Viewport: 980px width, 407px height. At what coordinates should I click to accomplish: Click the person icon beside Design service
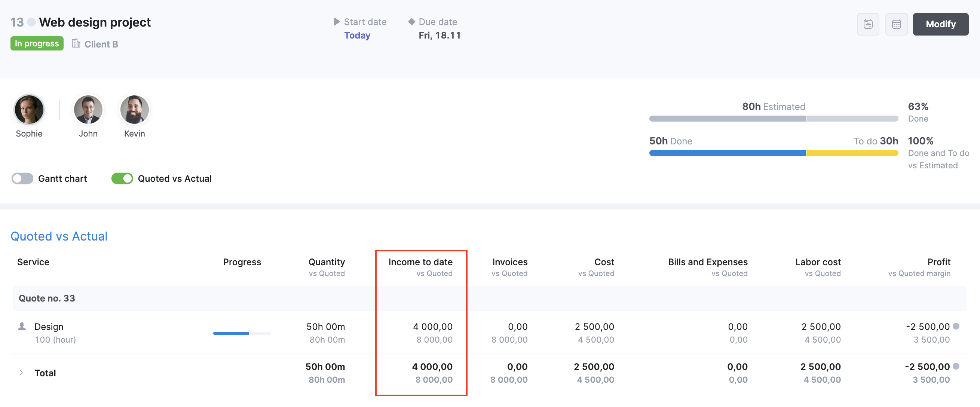tap(22, 326)
